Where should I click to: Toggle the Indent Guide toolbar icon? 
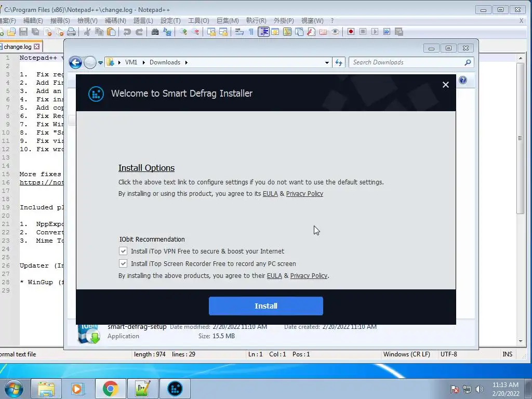(x=263, y=32)
